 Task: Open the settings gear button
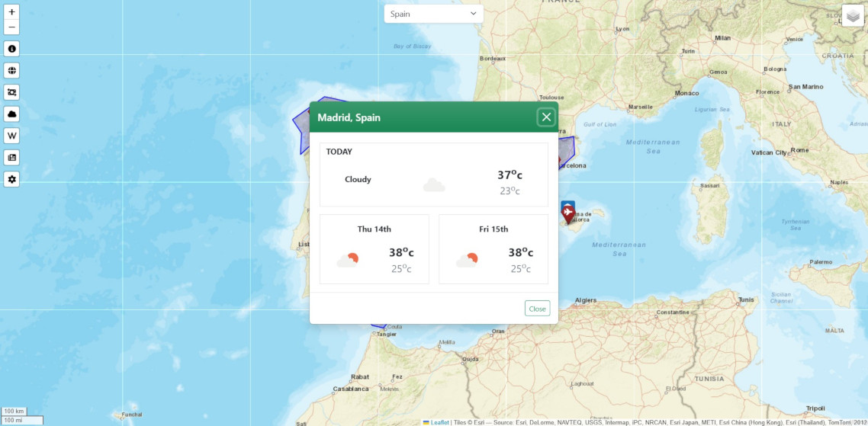[11, 179]
